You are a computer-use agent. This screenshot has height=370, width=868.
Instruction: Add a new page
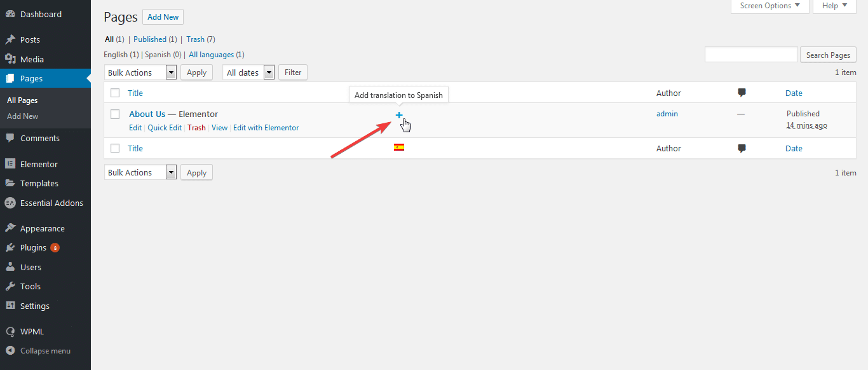(x=163, y=17)
